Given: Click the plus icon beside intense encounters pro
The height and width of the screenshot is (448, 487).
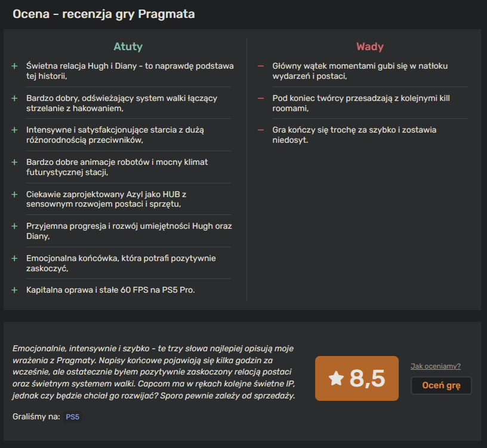Looking at the screenshot, I should click(14, 130).
